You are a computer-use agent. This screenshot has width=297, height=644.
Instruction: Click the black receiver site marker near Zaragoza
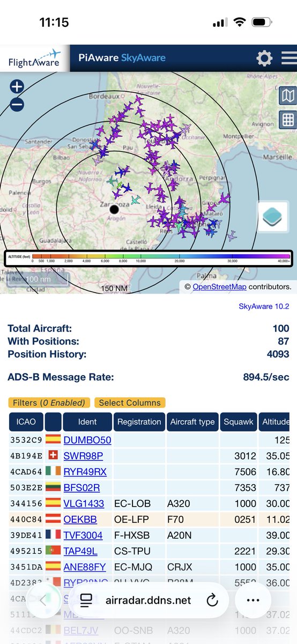114,209
